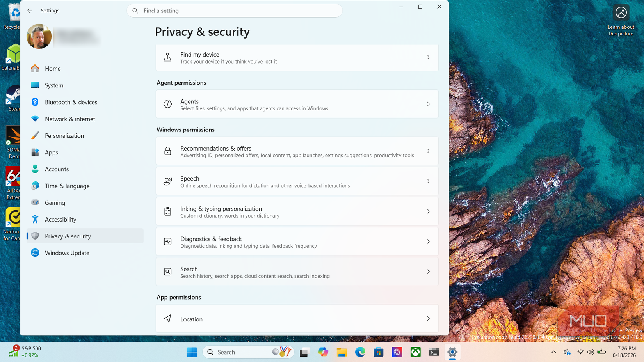The image size is (644, 362).
Task: Click the search magnifier in Find a setting
Action: point(135,11)
